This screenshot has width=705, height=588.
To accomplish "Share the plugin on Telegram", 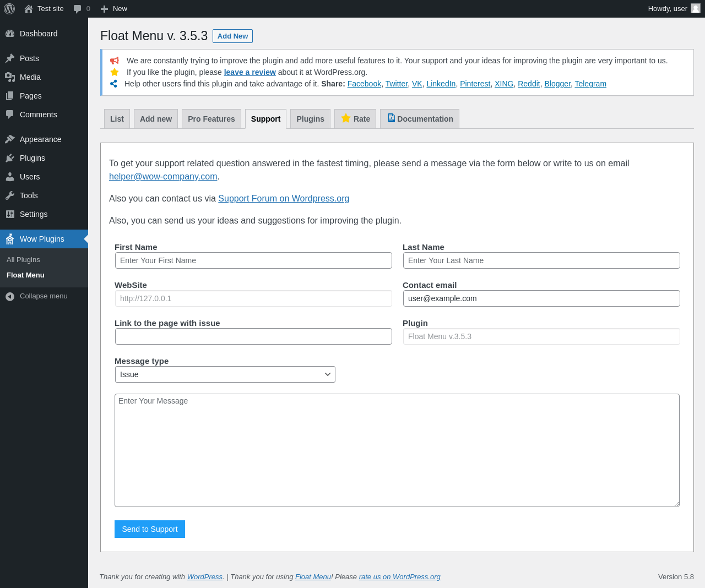I will tap(590, 84).
